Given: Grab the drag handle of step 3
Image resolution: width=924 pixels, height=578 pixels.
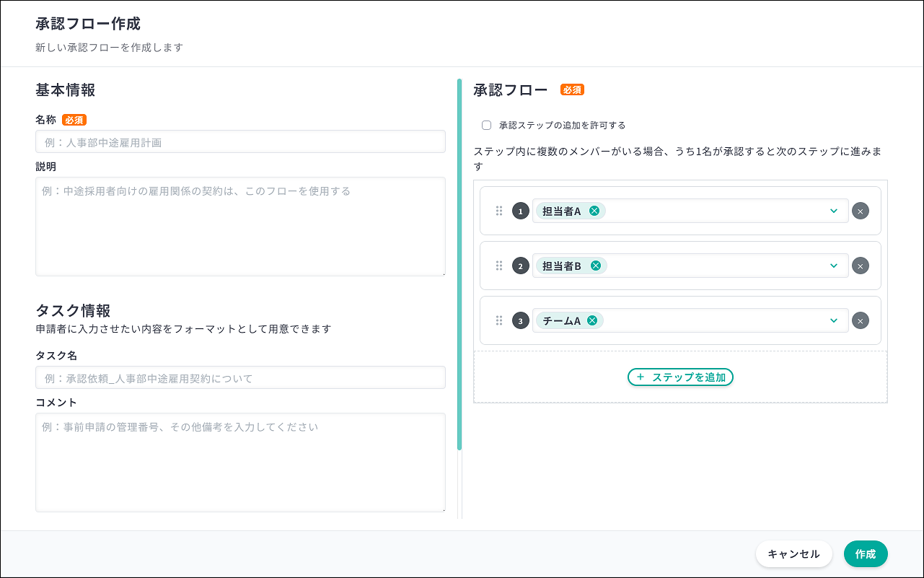Looking at the screenshot, I should tap(498, 320).
